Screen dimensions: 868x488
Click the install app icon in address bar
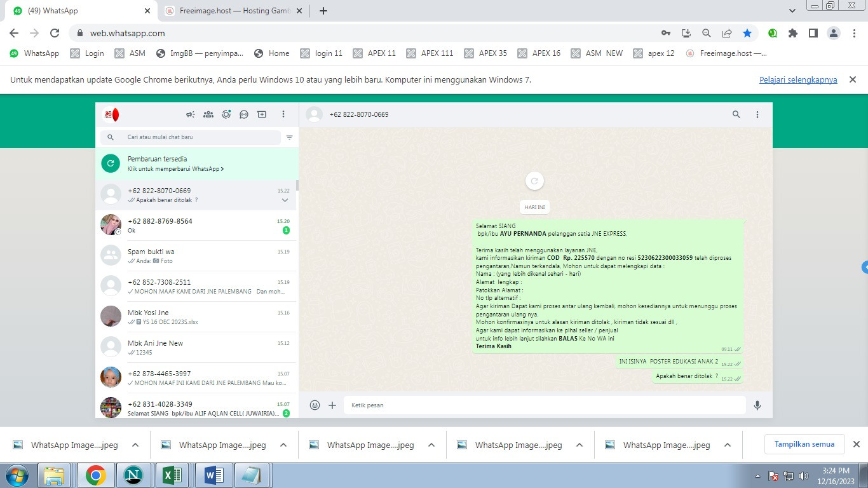(686, 33)
